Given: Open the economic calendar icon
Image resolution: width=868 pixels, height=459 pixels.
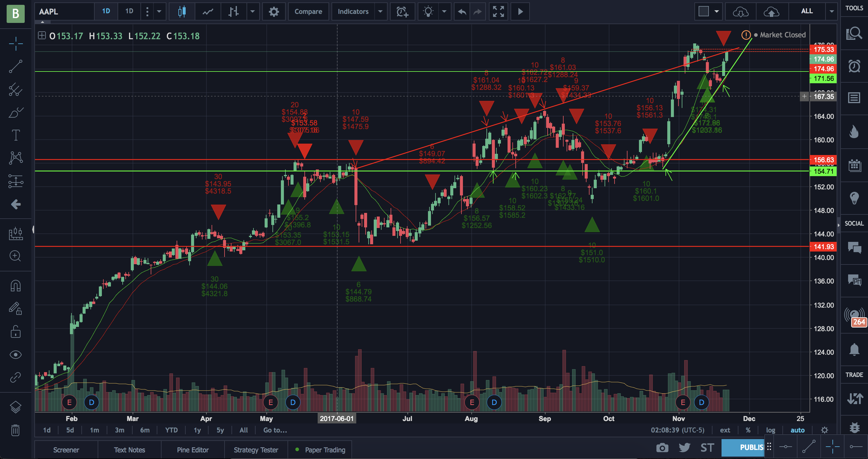Looking at the screenshot, I should [x=854, y=165].
